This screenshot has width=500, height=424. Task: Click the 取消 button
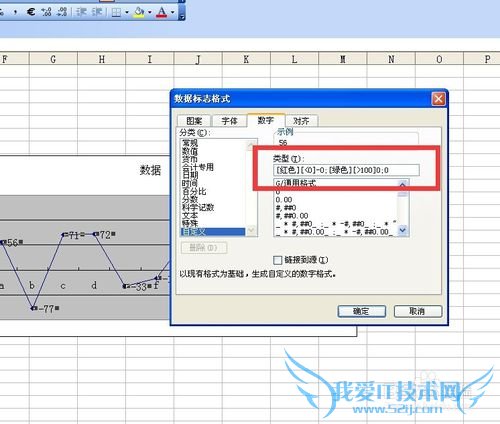click(x=418, y=311)
